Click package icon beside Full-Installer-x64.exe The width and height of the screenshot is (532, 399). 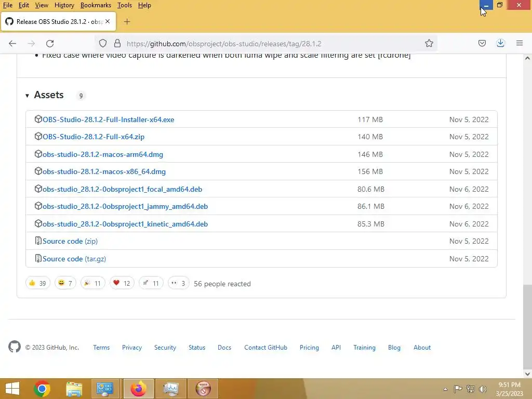pyautogui.click(x=38, y=119)
